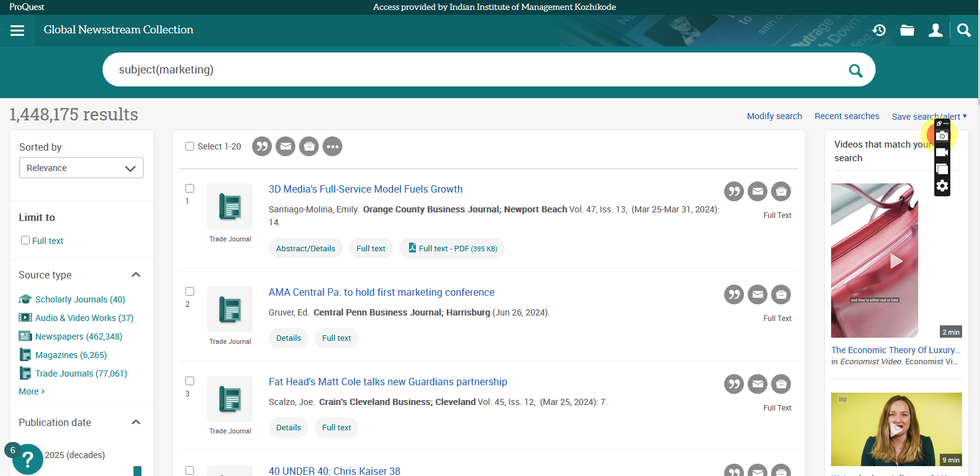This screenshot has height=476, width=980.
Task: Filter by Newspapers source type
Action: (78, 336)
